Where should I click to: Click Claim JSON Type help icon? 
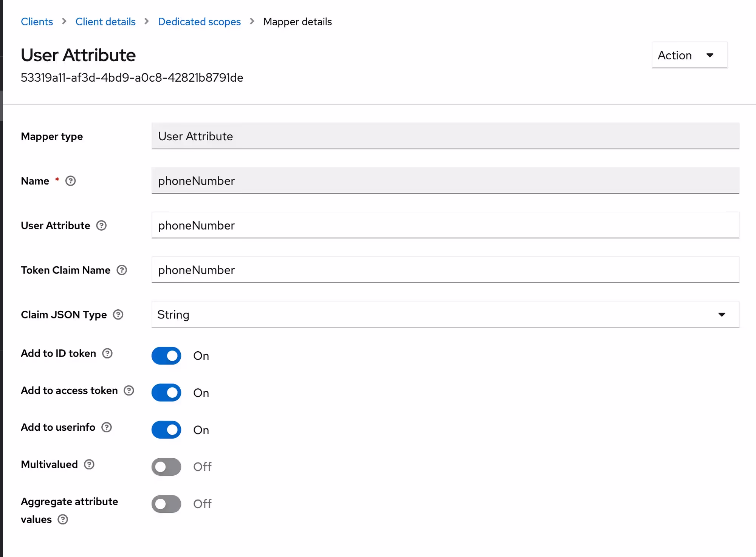click(118, 315)
